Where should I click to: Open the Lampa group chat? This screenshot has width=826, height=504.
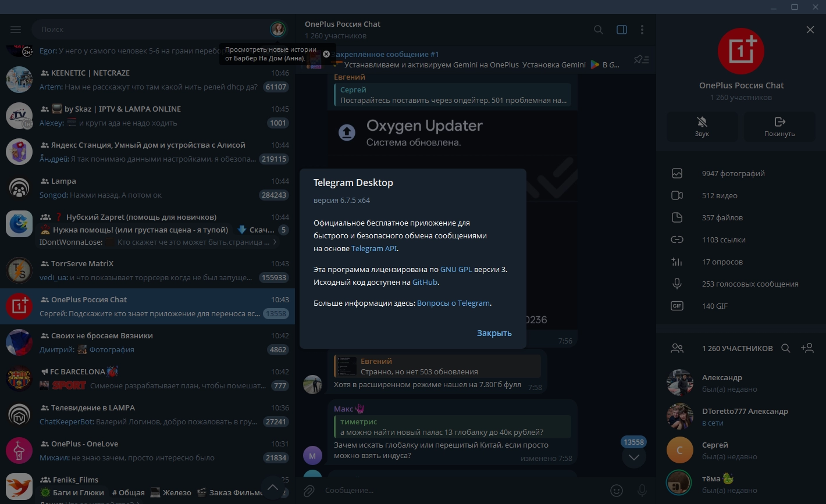[147, 188]
